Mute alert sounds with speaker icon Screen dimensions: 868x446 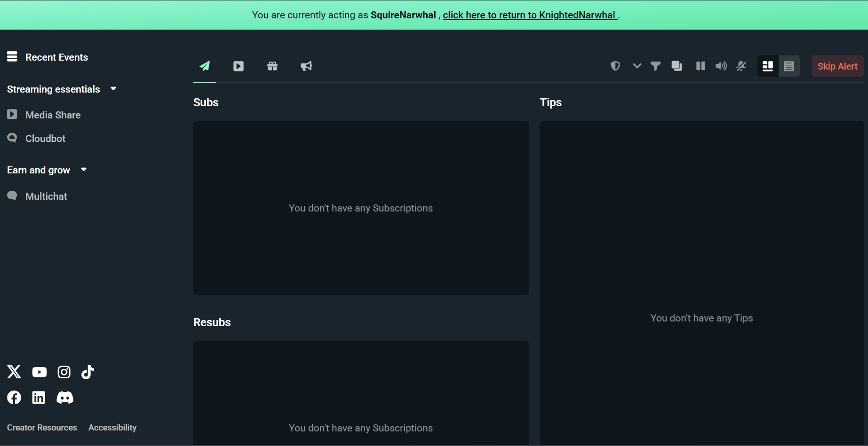(x=721, y=66)
